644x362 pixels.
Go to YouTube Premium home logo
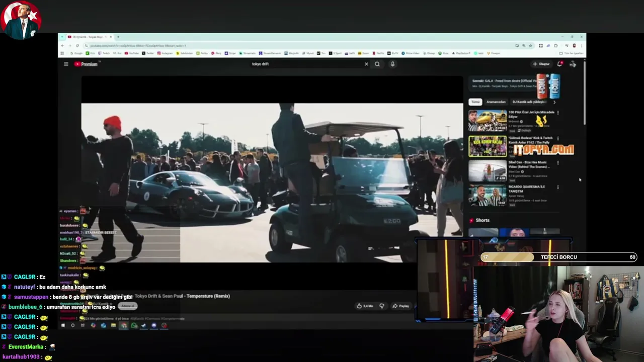pyautogui.click(x=86, y=64)
